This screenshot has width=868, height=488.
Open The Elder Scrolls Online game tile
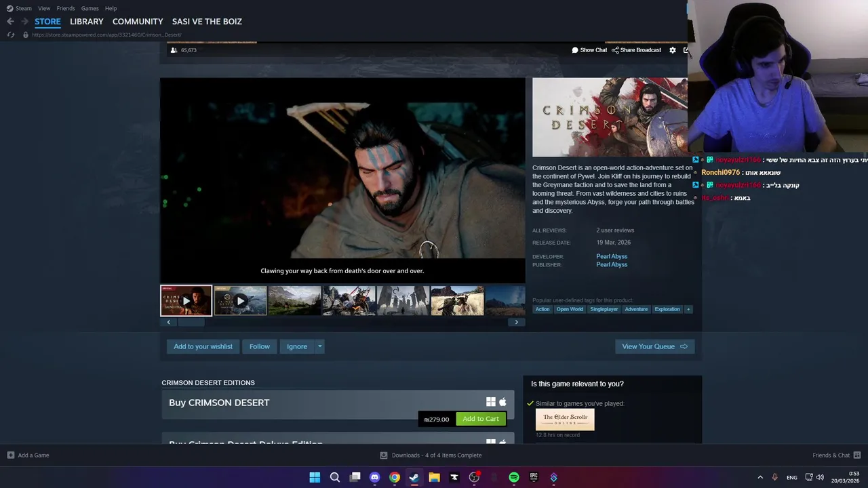pyautogui.click(x=565, y=420)
